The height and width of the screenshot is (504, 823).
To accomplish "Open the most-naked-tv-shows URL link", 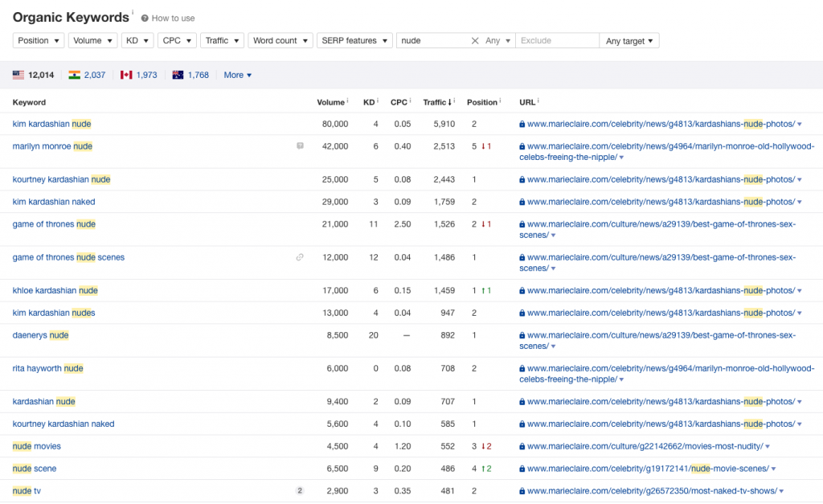I will pyautogui.click(x=652, y=491).
